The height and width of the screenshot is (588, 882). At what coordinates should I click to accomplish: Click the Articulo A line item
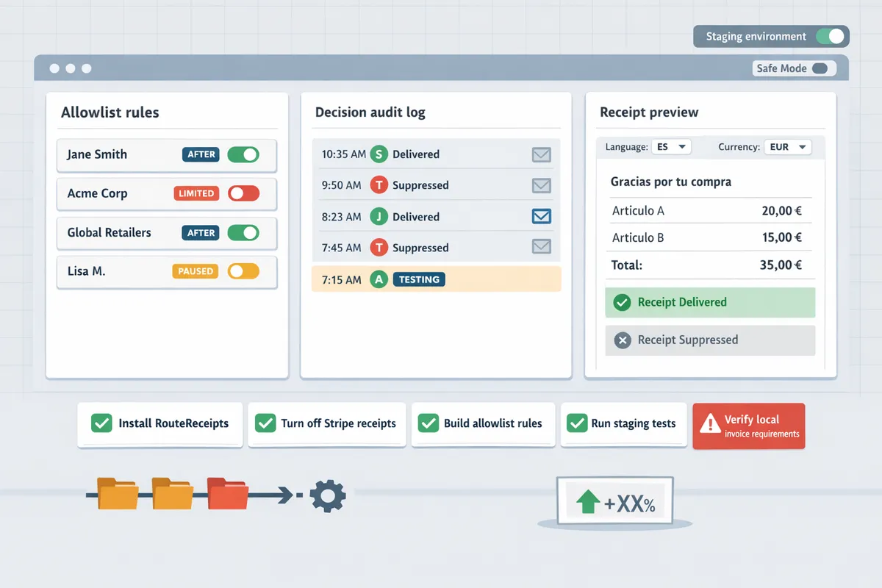click(x=638, y=211)
